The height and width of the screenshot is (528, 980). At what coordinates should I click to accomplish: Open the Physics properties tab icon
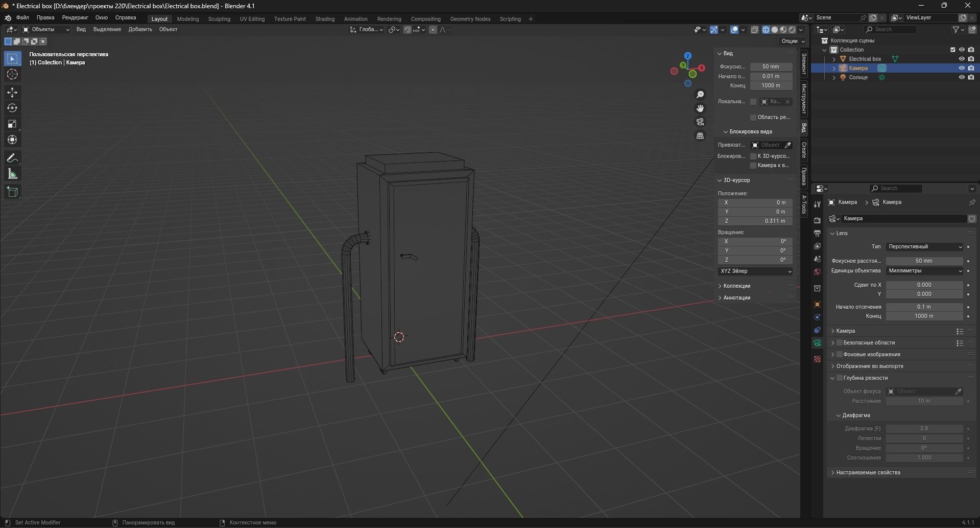coord(817,317)
